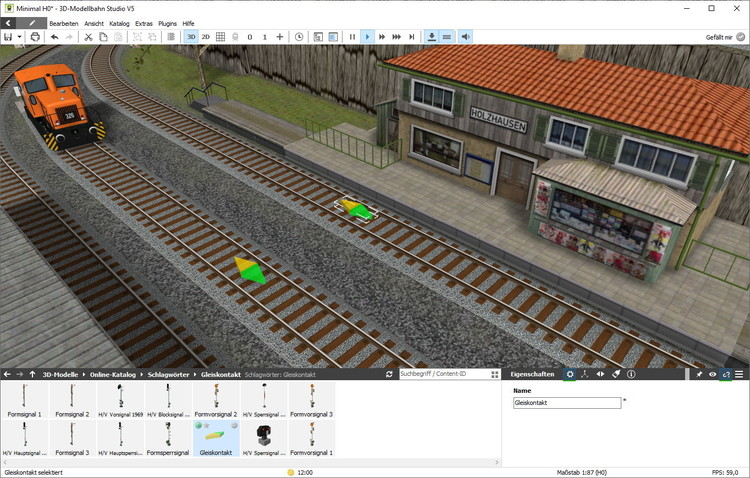Toggle visibility with the eye icon
750x478 pixels.
click(x=712, y=374)
